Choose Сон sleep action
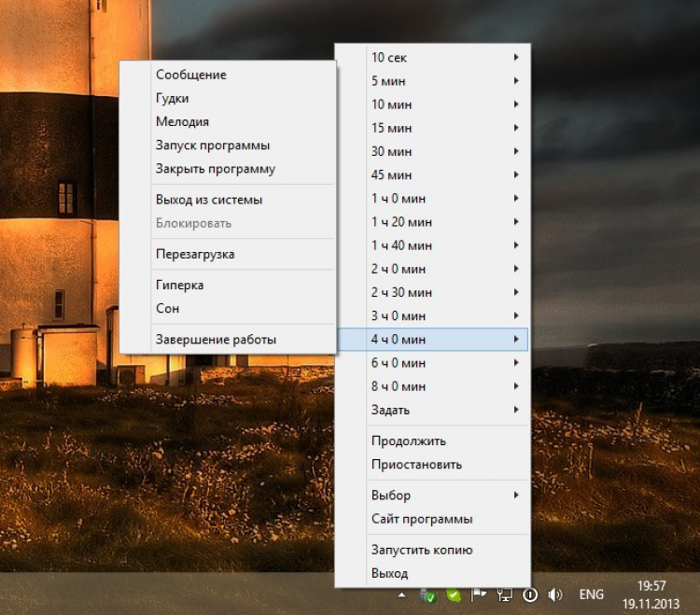 pyautogui.click(x=228, y=308)
